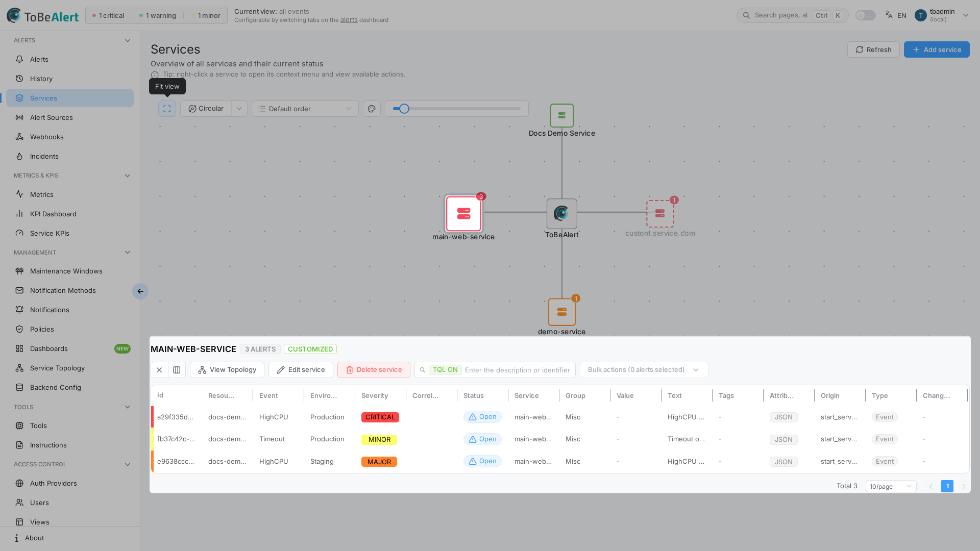The height and width of the screenshot is (551, 980).
Task: Expand Bulk actions dropdown
Action: pyautogui.click(x=644, y=370)
